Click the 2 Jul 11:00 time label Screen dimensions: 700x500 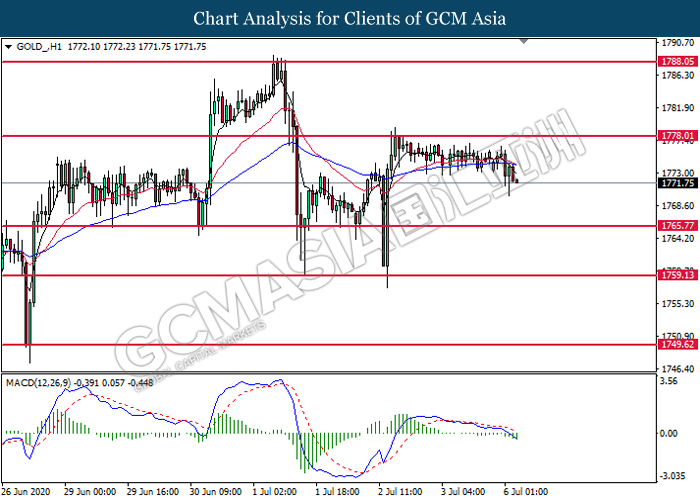pos(400,492)
